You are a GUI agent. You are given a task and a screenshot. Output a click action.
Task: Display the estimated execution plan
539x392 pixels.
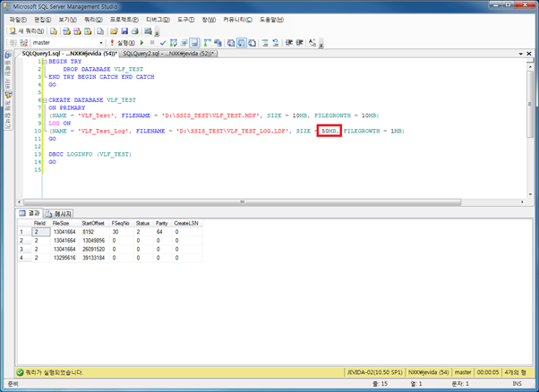[174, 43]
